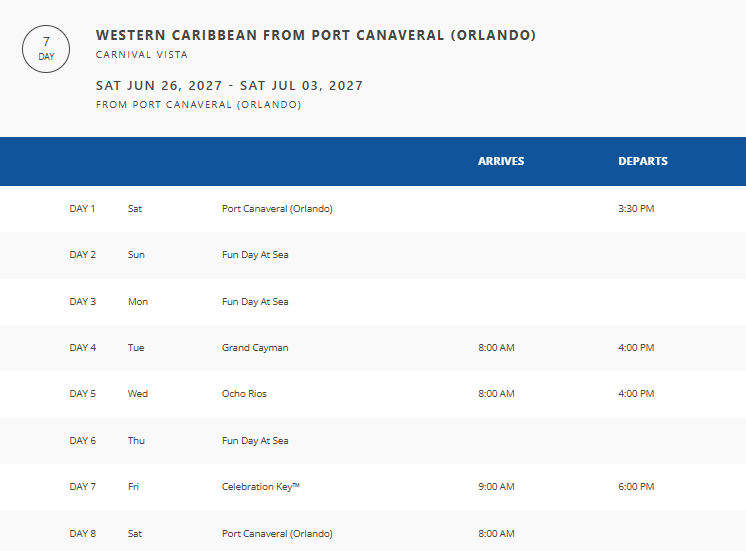Open the Celebration Key port entry
This screenshot has height=551, width=746.
click(x=261, y=487)
